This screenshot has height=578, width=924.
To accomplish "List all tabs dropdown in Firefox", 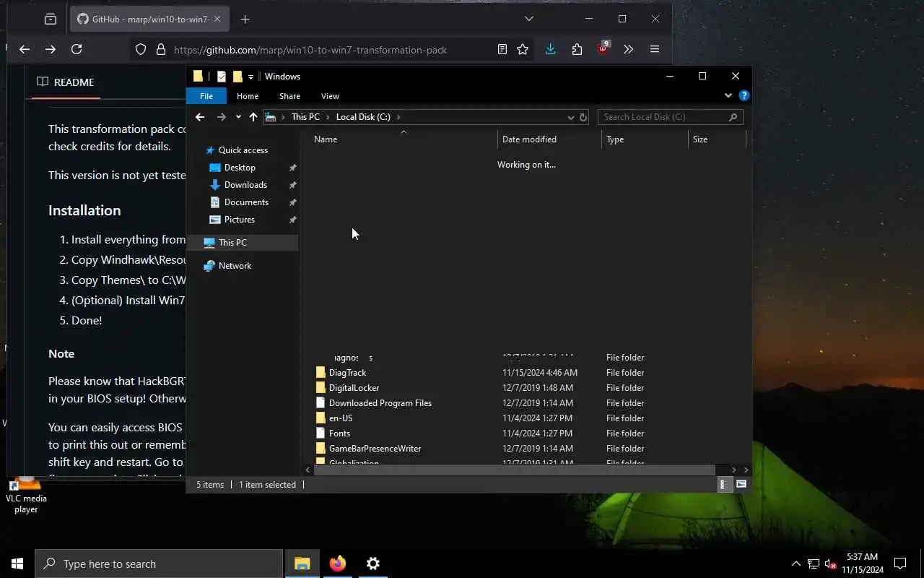I will 529,19.
